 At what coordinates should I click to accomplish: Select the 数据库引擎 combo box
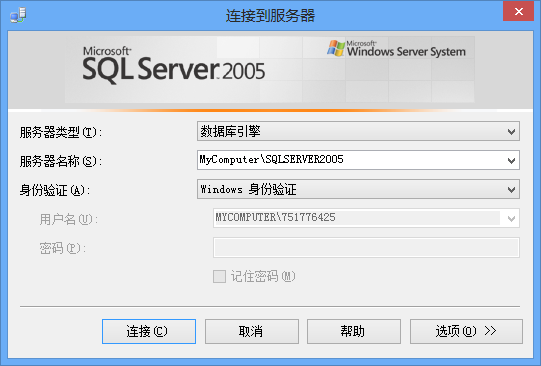pos(358,131)
